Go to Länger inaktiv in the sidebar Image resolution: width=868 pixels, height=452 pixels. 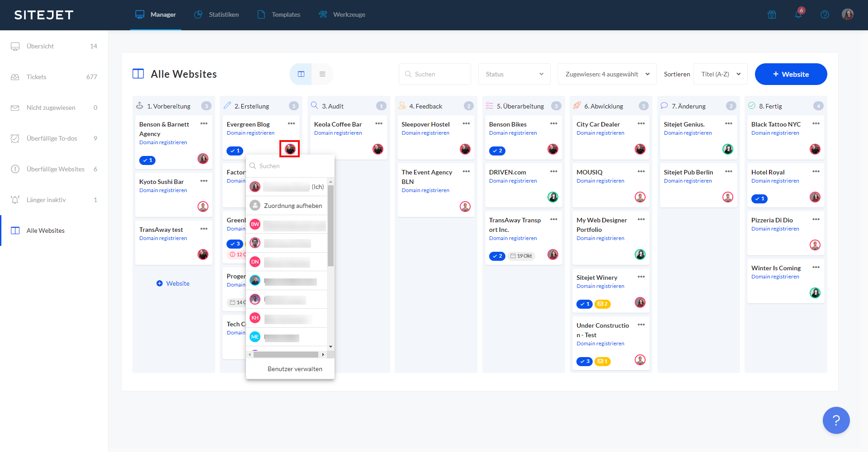[x=54, y=200]
